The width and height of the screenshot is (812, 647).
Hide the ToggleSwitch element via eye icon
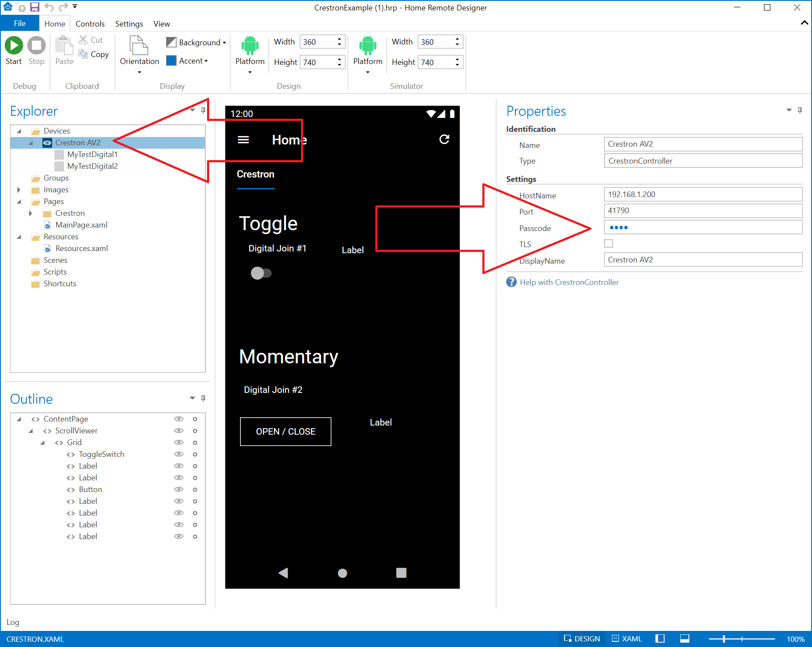click(179, 454)
